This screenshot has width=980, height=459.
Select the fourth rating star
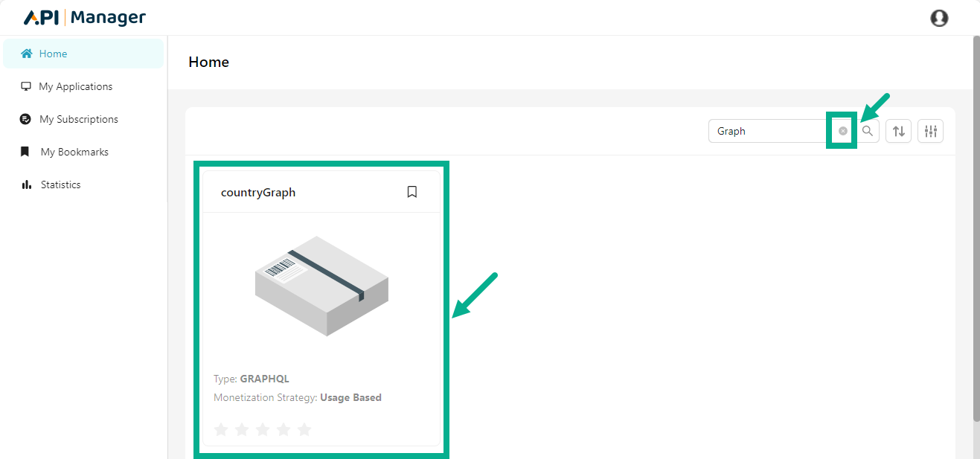click(284, 429)
